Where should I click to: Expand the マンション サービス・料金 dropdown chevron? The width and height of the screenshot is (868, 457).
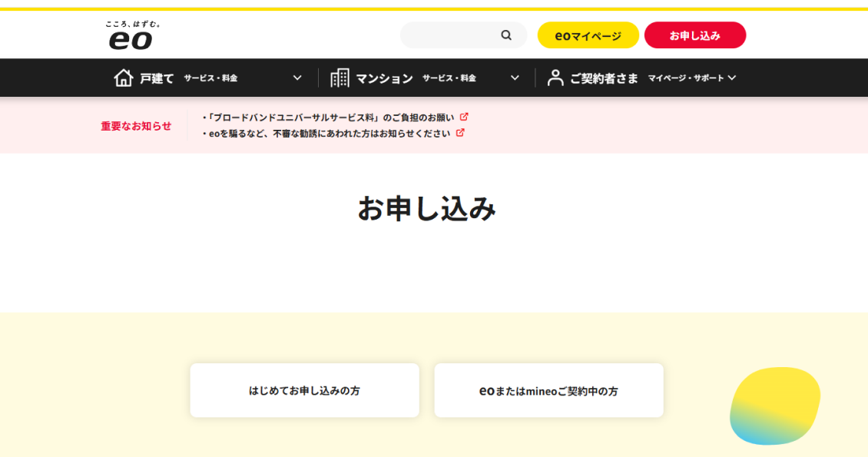coord(513,78)
